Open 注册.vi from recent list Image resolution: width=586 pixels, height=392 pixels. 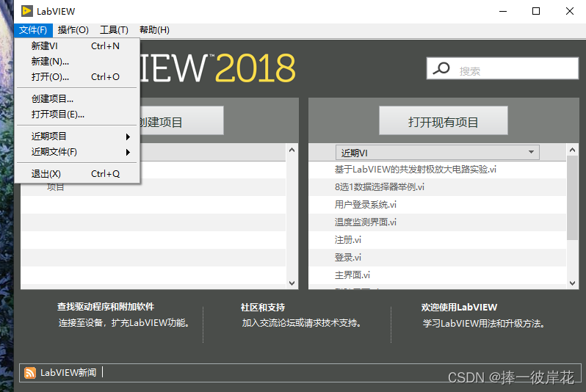[x=437, y=240]
